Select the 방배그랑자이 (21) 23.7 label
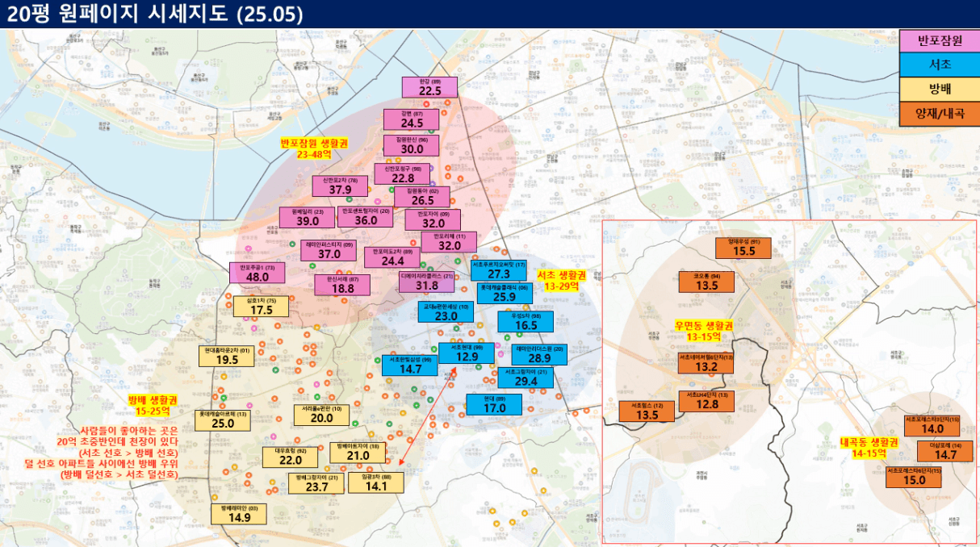Viewport: 980px width, 547px height. coord(316,482)
